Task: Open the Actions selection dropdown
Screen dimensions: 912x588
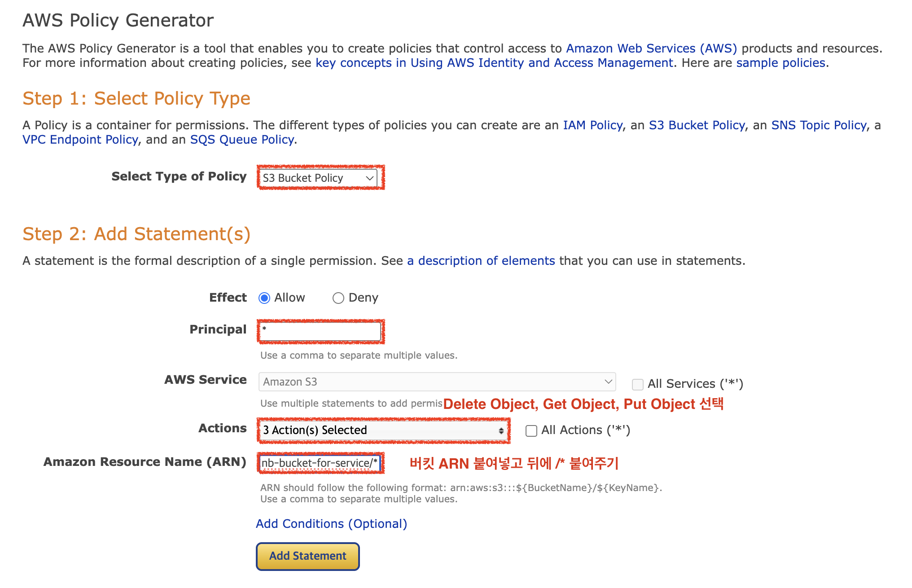Action: pos(383,430)
